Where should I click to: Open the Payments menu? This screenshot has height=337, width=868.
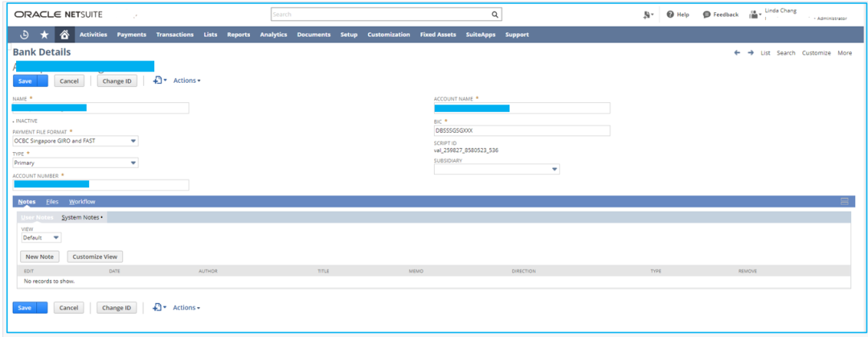[x=132, y=35]
